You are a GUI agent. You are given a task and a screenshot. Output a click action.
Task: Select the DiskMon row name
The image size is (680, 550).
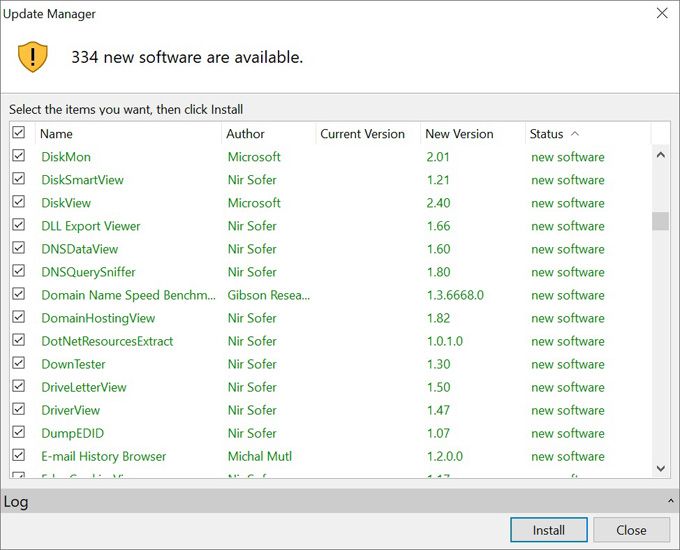point(66,157)
